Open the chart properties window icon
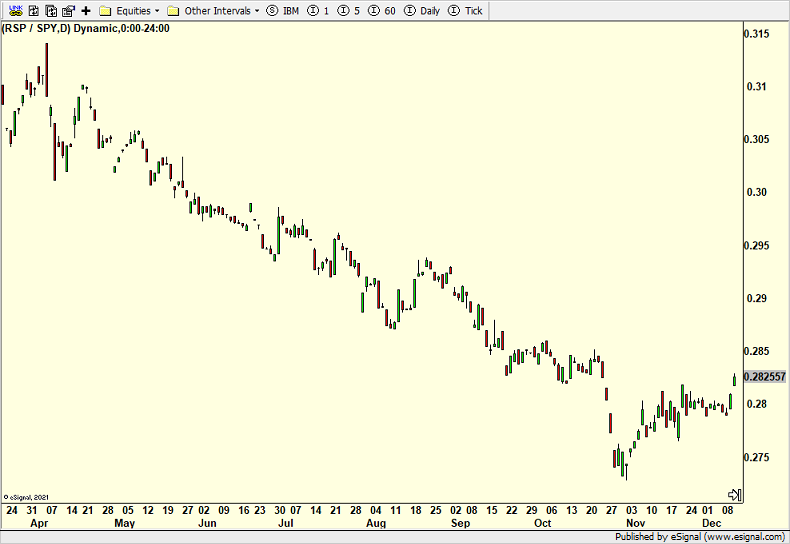 68,11
